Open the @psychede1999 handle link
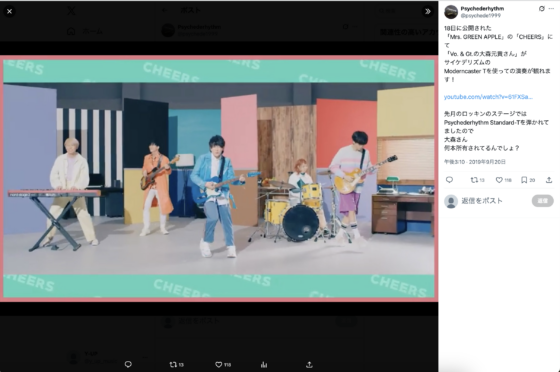This screenshot has width=560, height=372. click(481, 16)
